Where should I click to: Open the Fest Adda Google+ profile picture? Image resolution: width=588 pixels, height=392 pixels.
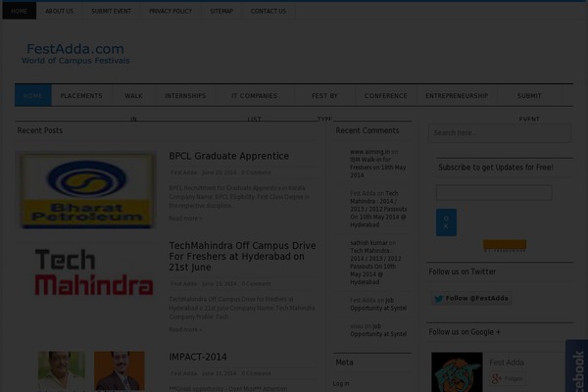[x=457, y=372]
